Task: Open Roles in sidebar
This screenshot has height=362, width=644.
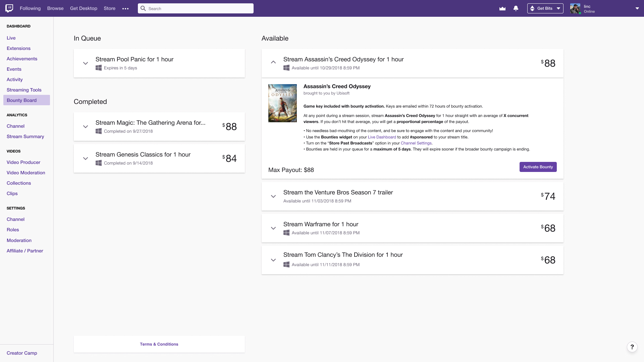Action: click(13, 230)
